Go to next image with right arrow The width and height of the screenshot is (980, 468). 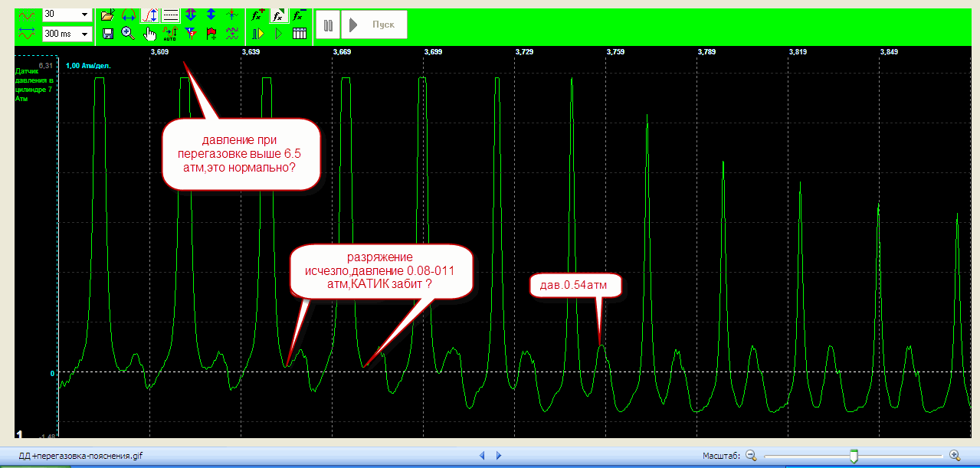pyautogui.click(x=499, y=455)
